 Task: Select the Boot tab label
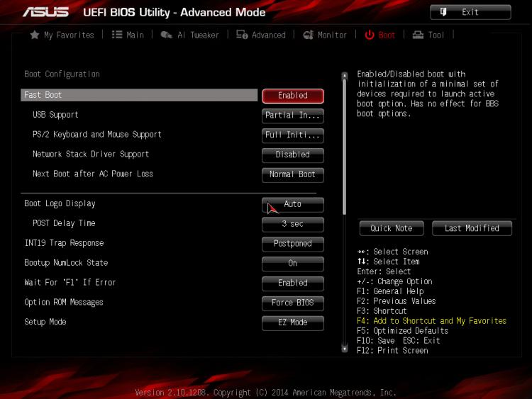(x=387, y=35)
